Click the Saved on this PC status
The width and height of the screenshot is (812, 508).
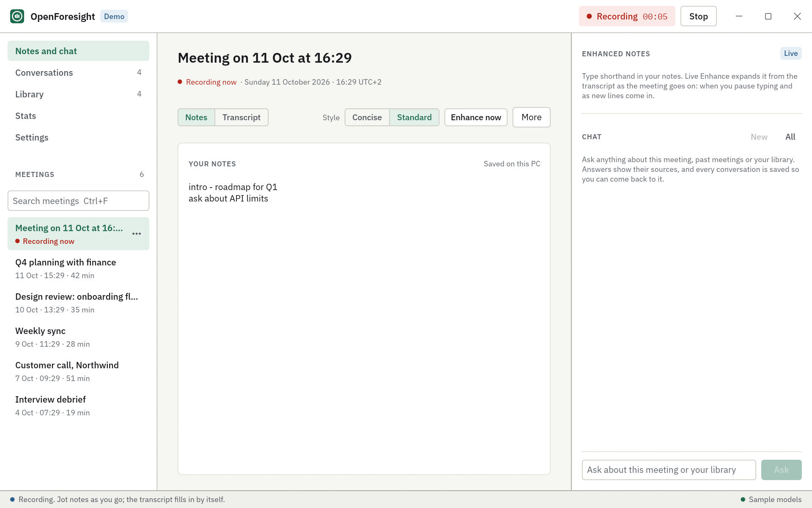pyautogui.click(x=512, y=164)
